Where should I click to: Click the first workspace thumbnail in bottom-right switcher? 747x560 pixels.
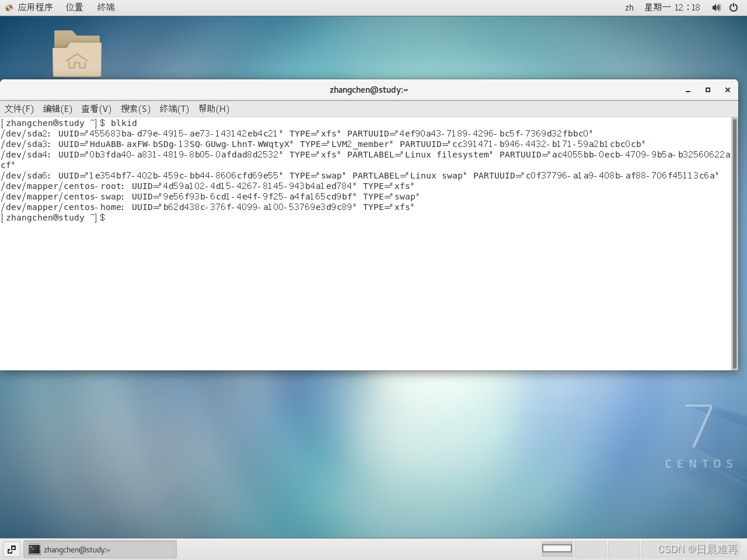coord(557,548)
